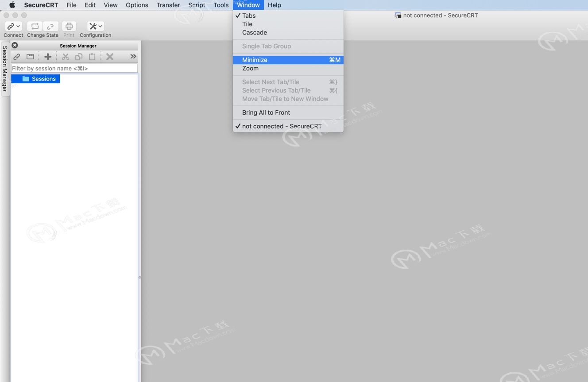The width and height of the screenshot is (588, 382).
Task: Open the Edit menu
Action: click(x=90, y=5)
